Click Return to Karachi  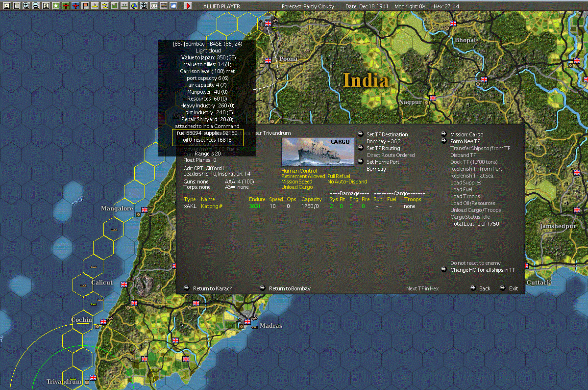point(213,288)
